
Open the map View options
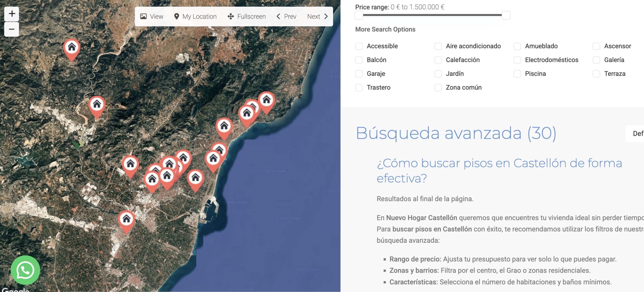coord(152,17)
